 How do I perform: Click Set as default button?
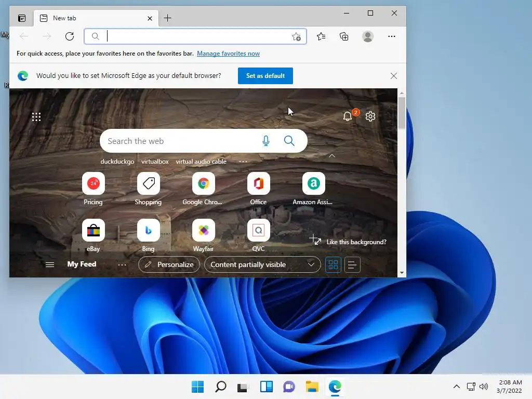(x=265, y=76)
